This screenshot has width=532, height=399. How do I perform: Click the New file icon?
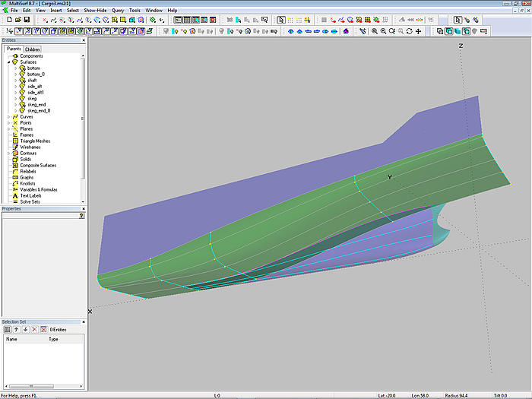pyautogui.click(x=8, y=20)
